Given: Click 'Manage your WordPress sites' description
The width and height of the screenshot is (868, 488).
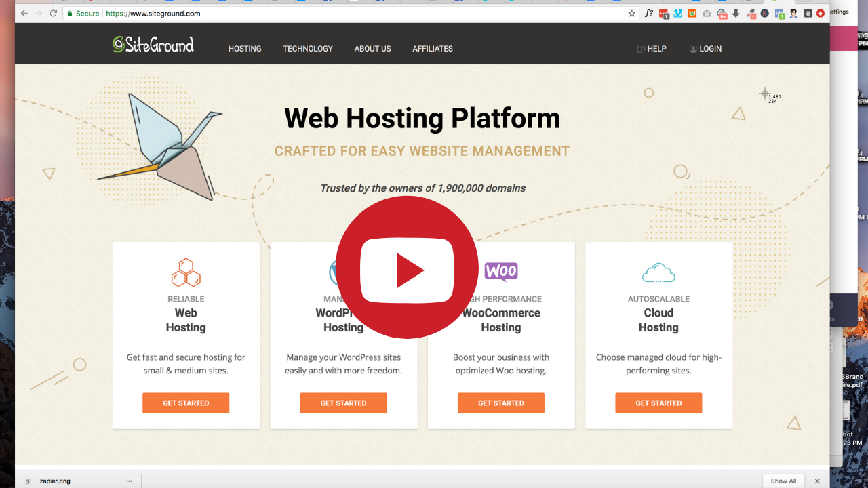Looking at the screenshot, I should pyautogui.click(x=343, y=364).
